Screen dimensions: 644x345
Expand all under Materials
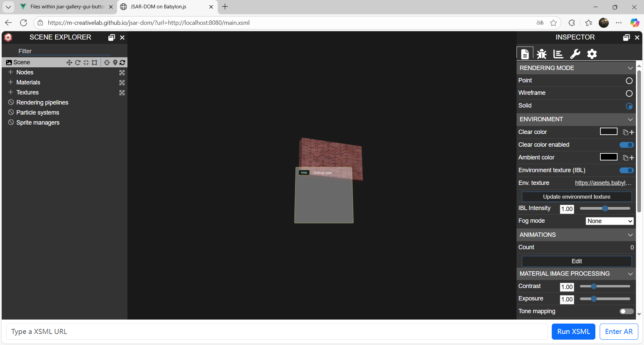tap(122, 83)
